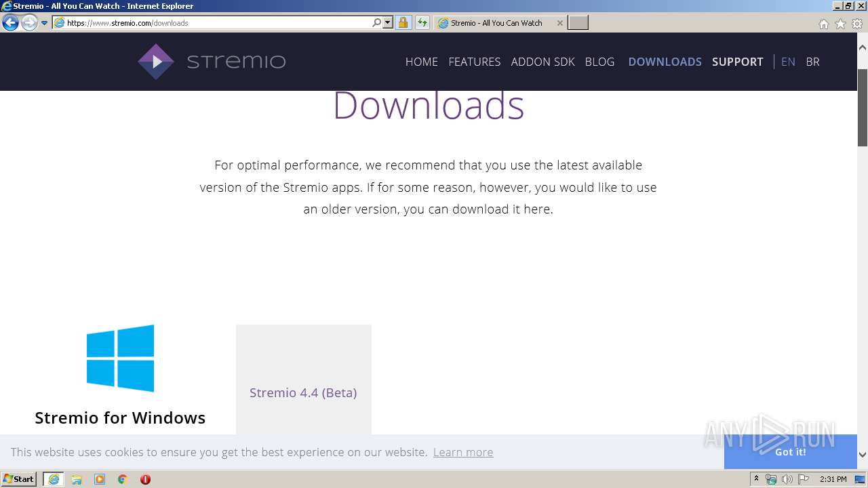The height and width of the screenshot is (488, 868).
Task: Open a new blank tab
Action: click(x=578, y=23)
